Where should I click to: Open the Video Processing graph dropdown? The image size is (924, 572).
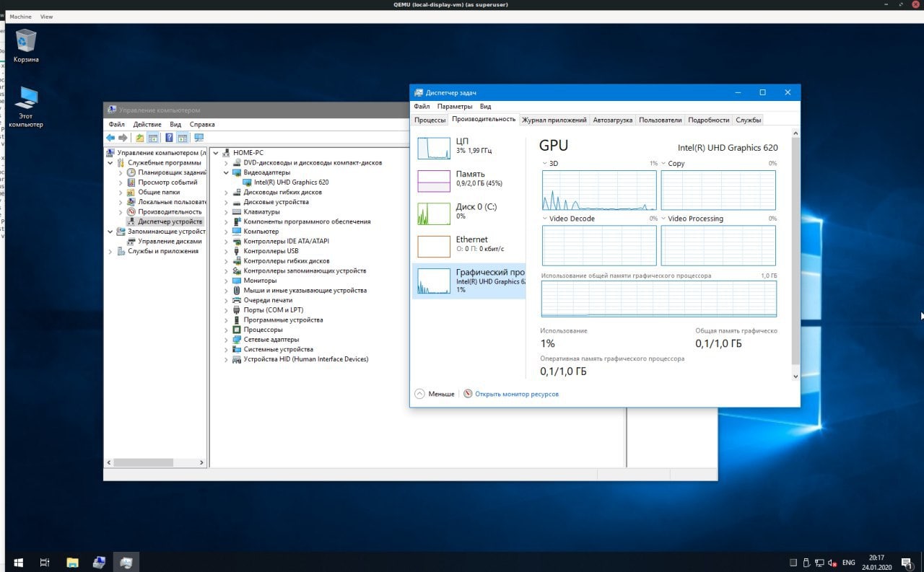pyautogui.click(x=664, y=219)
